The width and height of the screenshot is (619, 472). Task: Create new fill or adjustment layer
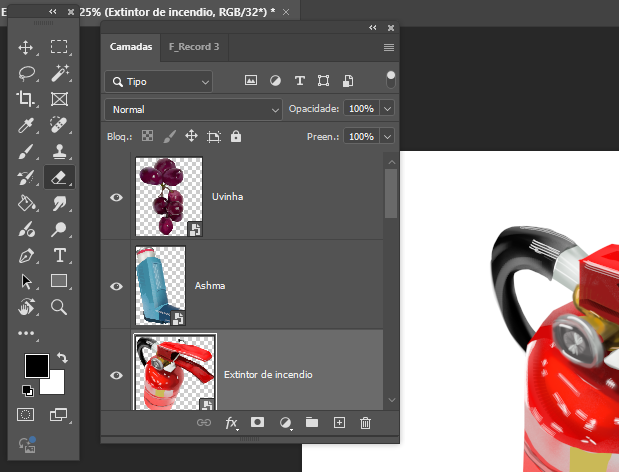285,423
